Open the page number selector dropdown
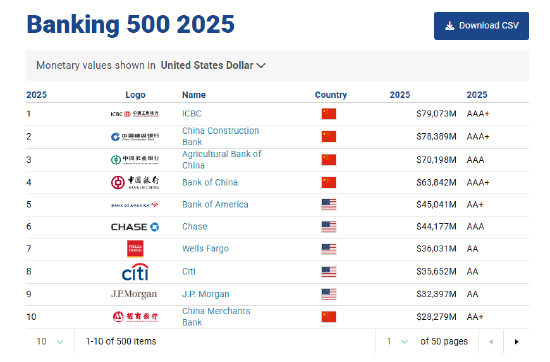 (397, 342)
